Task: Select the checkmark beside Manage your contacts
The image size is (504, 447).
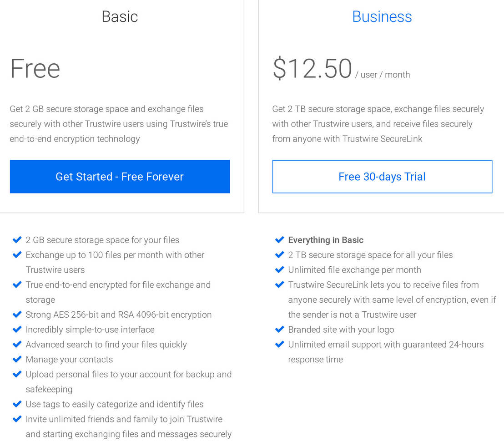Action: click(17, 359)
